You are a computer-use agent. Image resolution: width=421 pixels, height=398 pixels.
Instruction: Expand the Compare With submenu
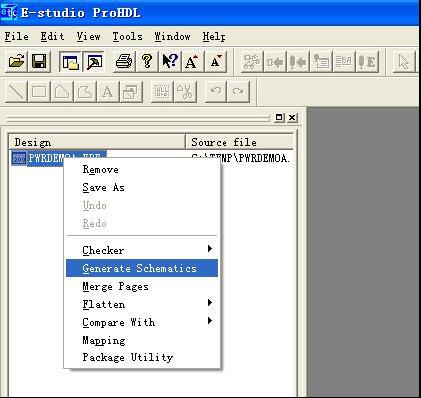[142, 322]
